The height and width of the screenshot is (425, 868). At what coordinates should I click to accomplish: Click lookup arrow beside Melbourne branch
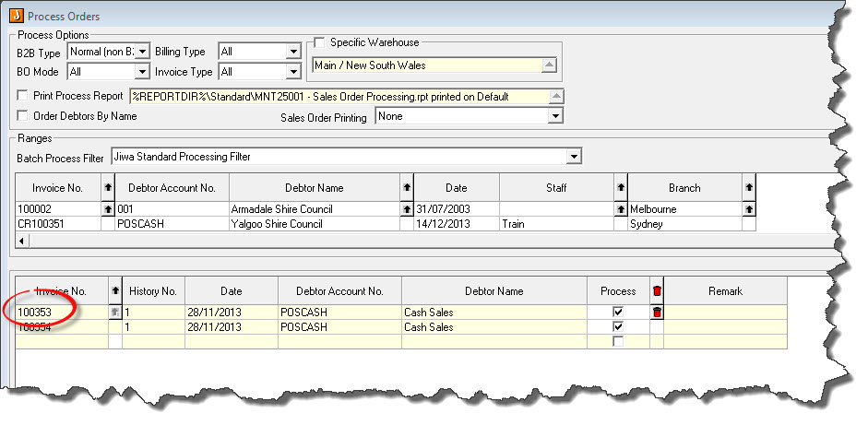tap(749, 209)
